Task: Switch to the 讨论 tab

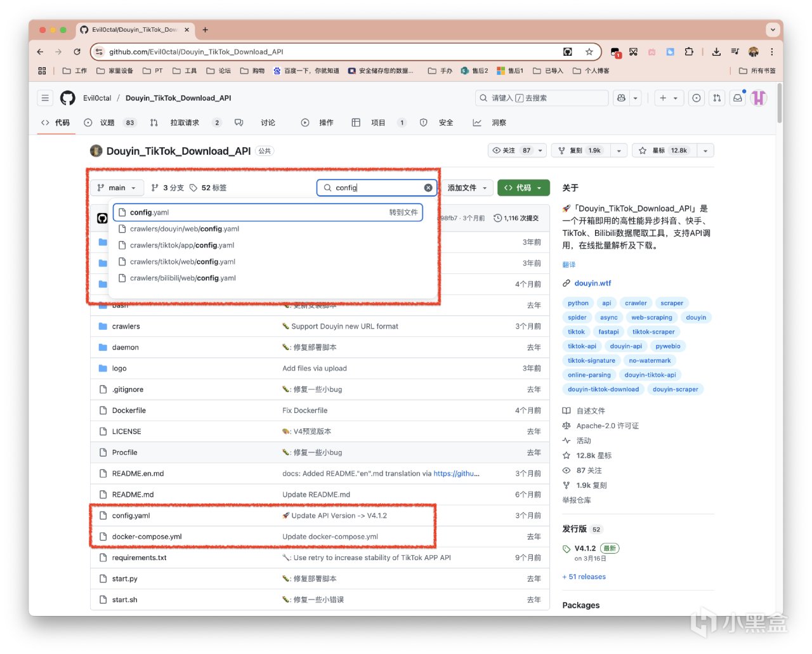Action: click(255, 122)
